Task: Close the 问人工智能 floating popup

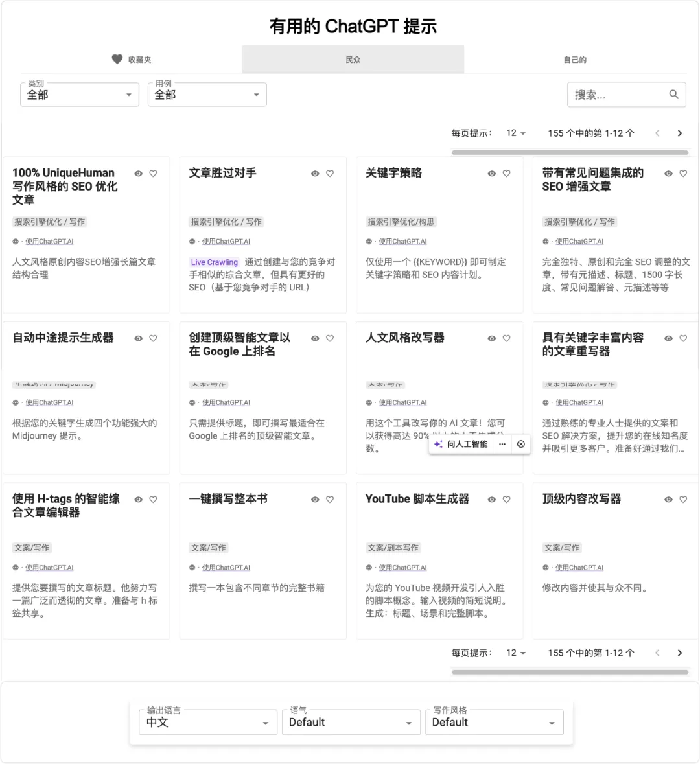Action: (521, 444)
